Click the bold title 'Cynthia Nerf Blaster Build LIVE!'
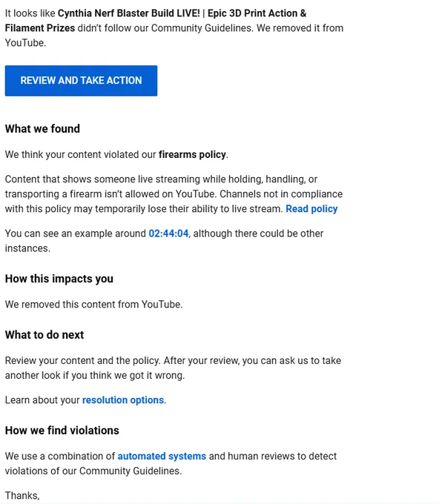Screen dimensions: 439x504 128,13
